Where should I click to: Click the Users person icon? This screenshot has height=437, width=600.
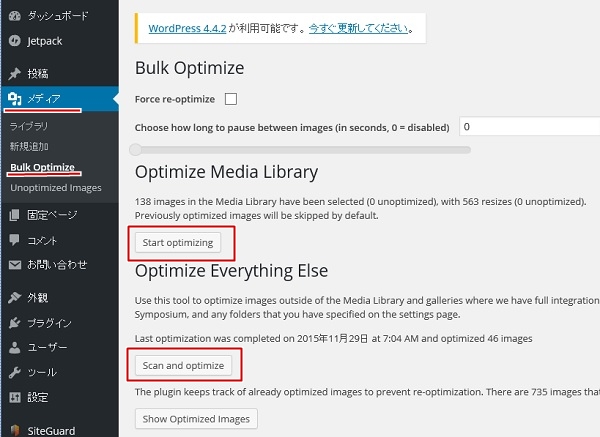(x=15, y=347)
